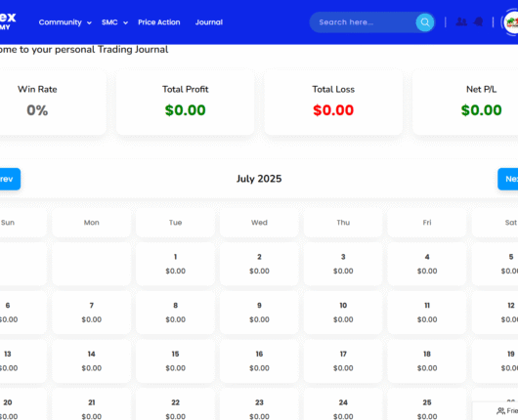The image size is (518, 420).
Task: Open calendar day 16
Action: point(259,360)
